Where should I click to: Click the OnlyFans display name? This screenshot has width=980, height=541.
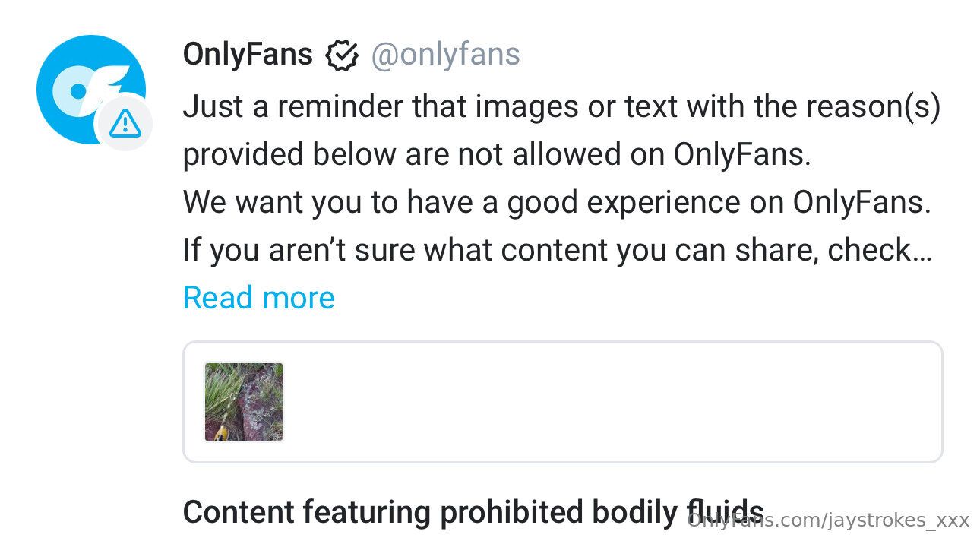pyautogui.click(x=248, y=55)
